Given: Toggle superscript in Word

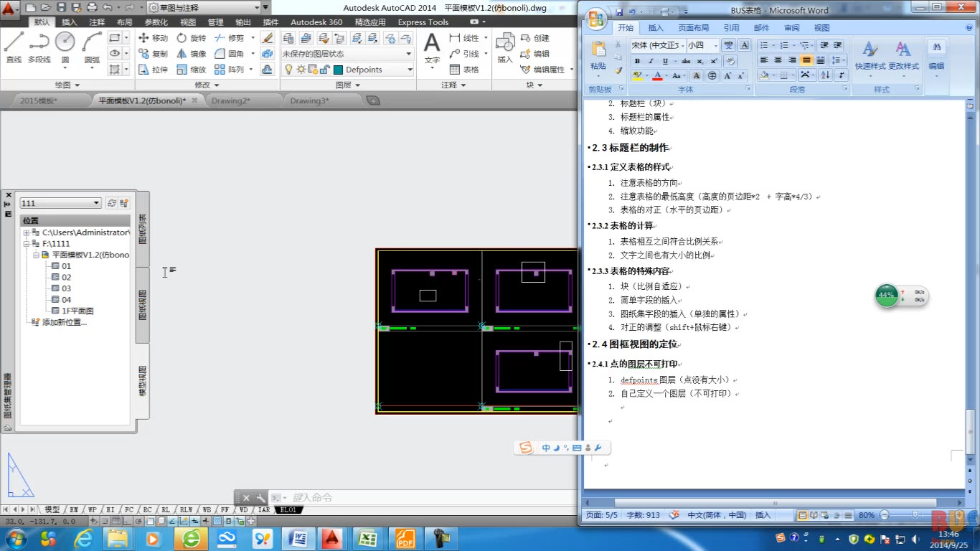Looking at the screenshot, I should (715, 61).
